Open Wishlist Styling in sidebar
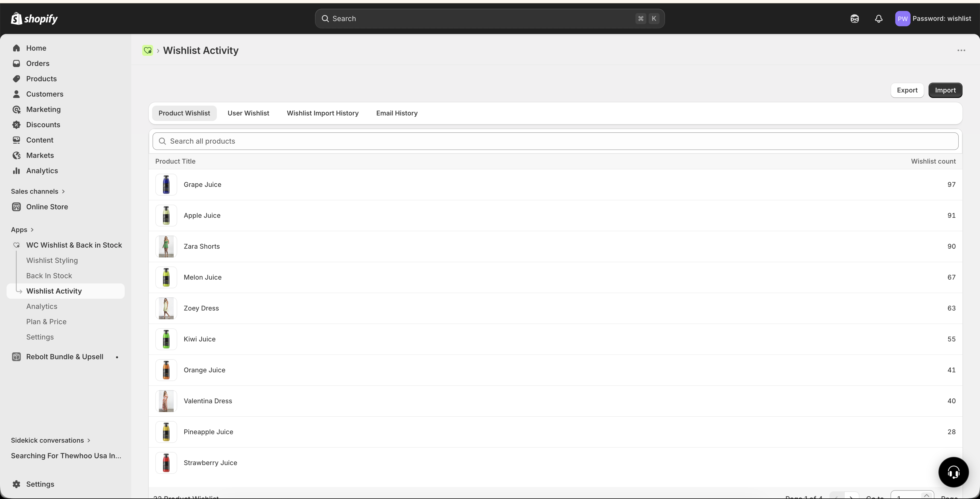980x499 pixels. click(x=52, y=260)
